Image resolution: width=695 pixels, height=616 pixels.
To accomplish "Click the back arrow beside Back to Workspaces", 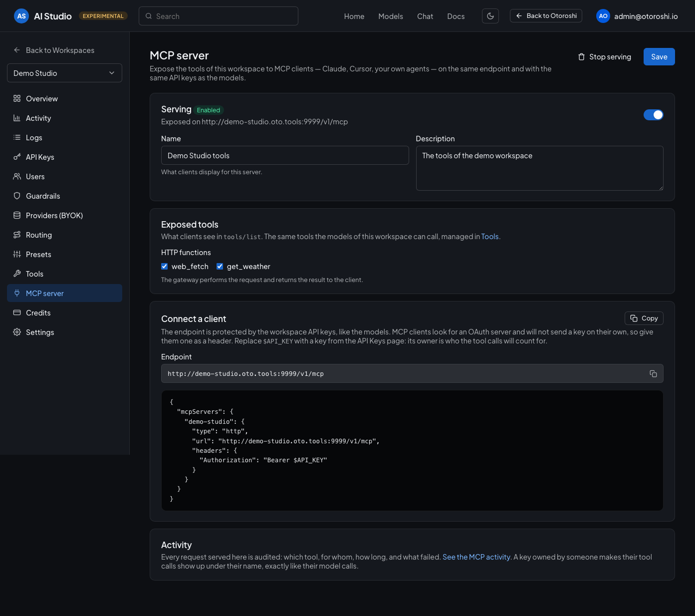I will coord(17,50).
